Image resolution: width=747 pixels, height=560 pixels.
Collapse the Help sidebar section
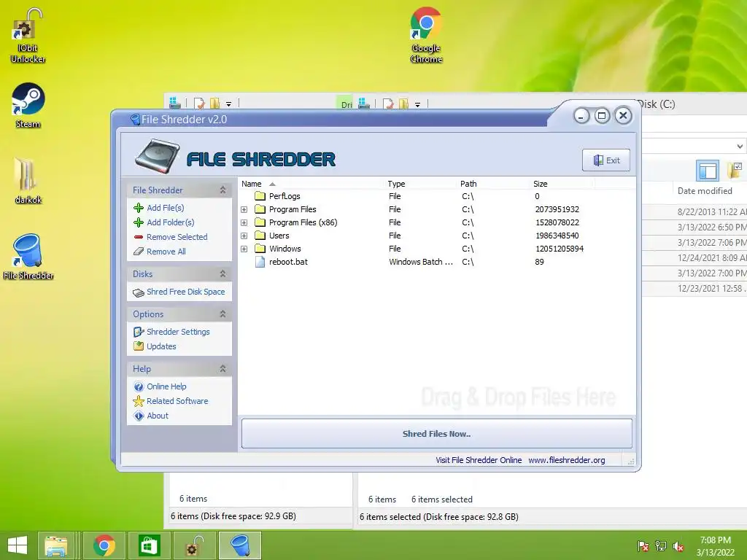[222, 368]
